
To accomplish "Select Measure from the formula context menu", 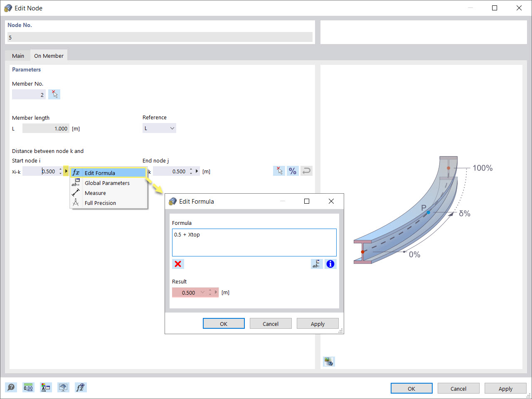I will (95, 193).
